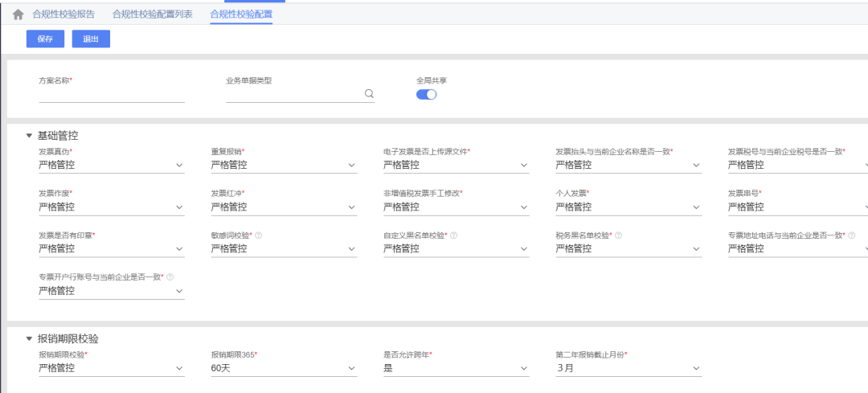Collapse the 报销期限校验 section

(x=30, y=339)
